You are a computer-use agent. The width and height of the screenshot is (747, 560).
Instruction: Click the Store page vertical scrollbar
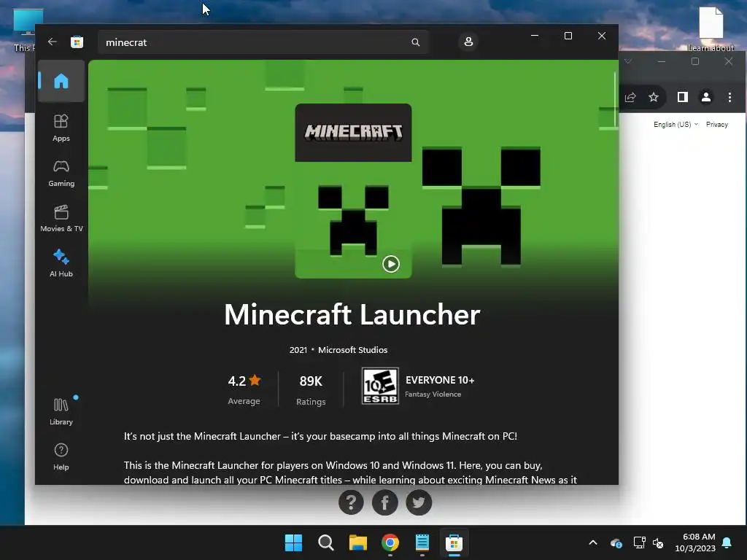[x=614, y=100]
